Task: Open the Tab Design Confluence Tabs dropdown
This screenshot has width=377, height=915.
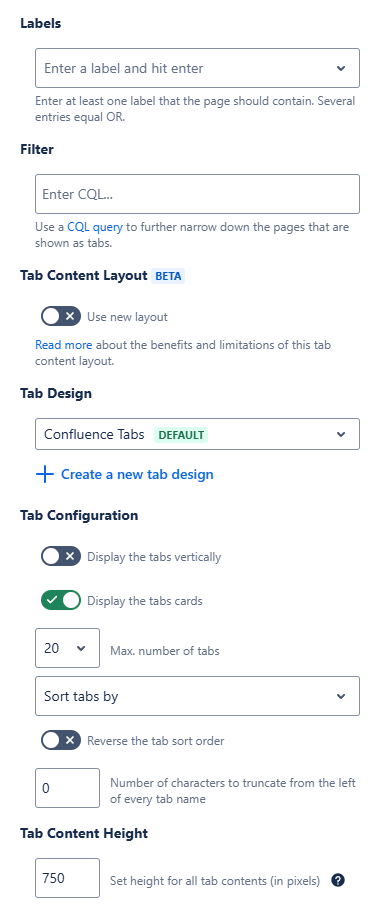Action: pyautogui.click(x=197, y=434)
